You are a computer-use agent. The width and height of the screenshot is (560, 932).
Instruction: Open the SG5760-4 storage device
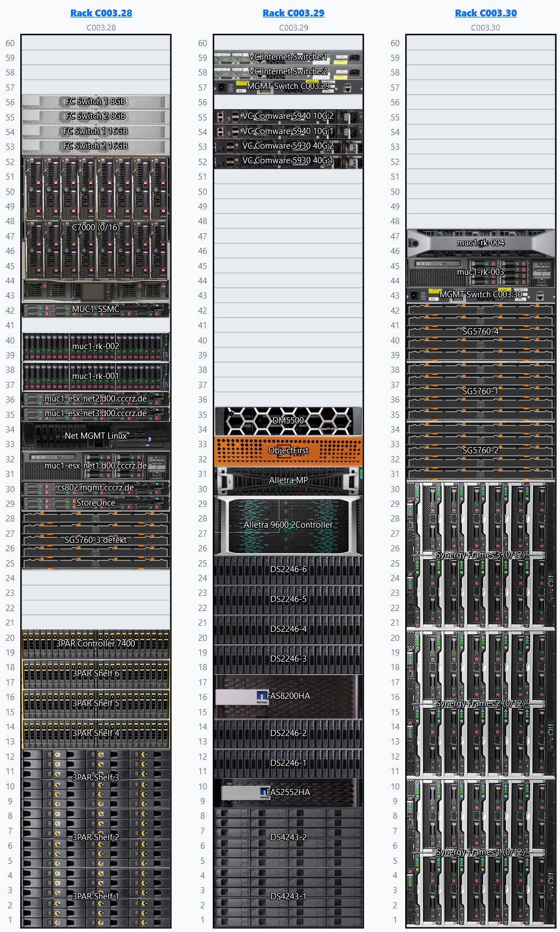point(481,332)
